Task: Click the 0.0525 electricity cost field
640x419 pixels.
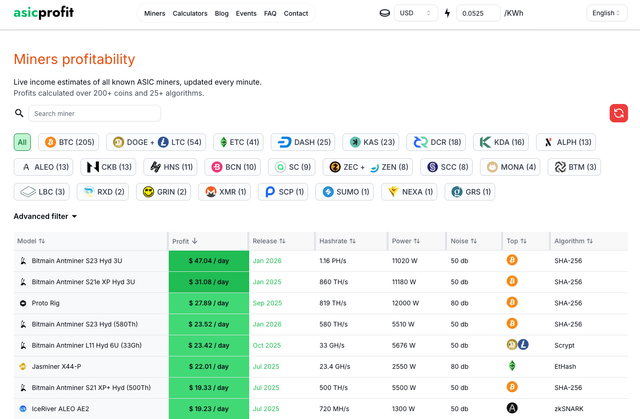Action: click(478, 13)
